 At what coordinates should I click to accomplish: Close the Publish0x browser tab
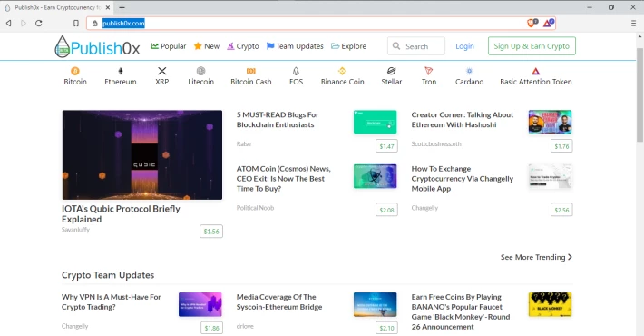coord(108,7)
